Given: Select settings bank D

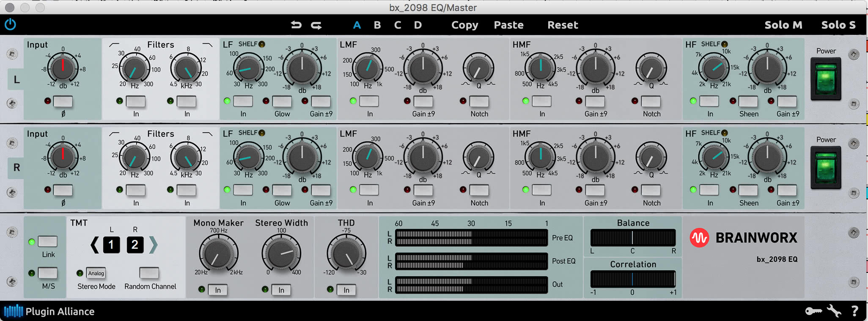Looking at the screenshot, I should click(x=418, y=25).
